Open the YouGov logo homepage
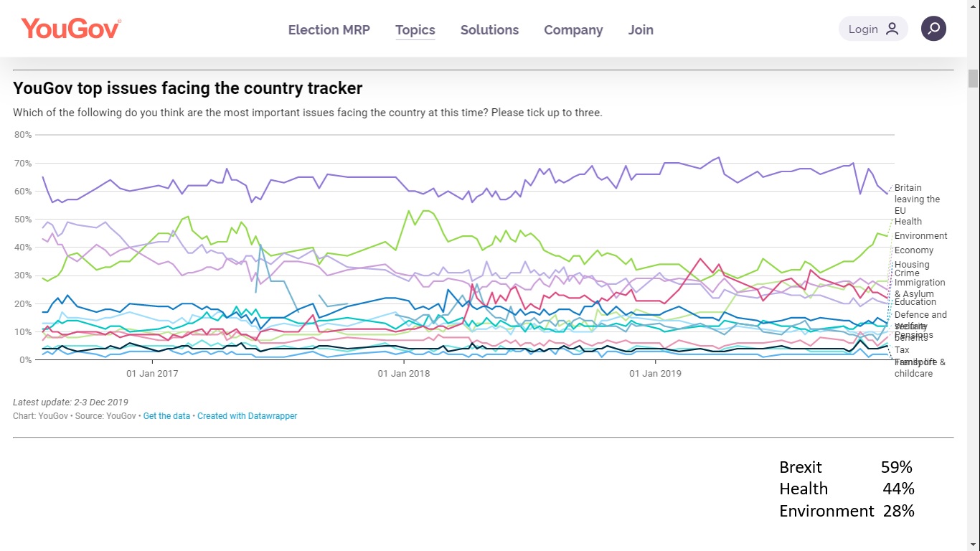 71,29
